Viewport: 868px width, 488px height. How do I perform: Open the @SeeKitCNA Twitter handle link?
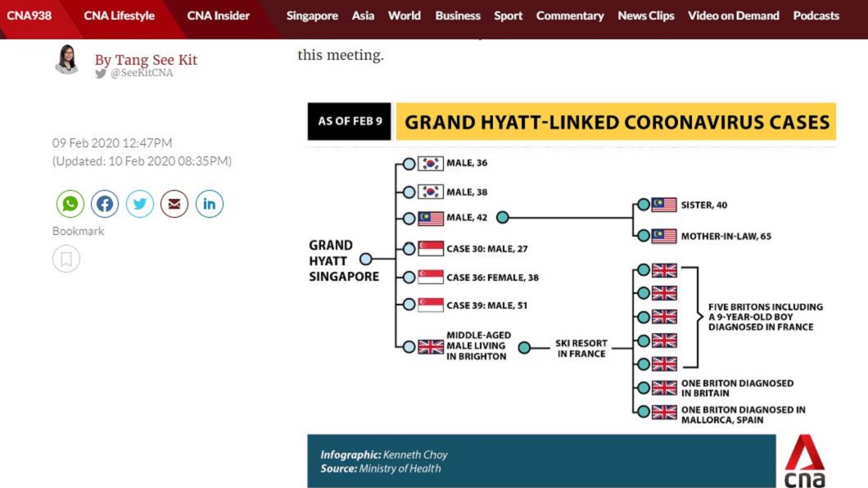pyautogui.click(x=142, y=73)
